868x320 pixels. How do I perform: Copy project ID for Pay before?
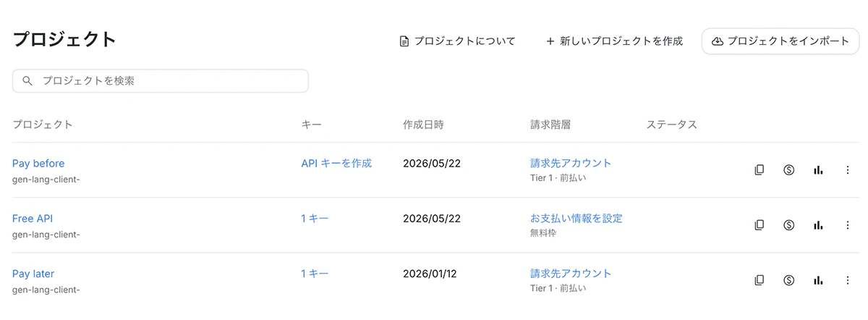tap(759, 170)
